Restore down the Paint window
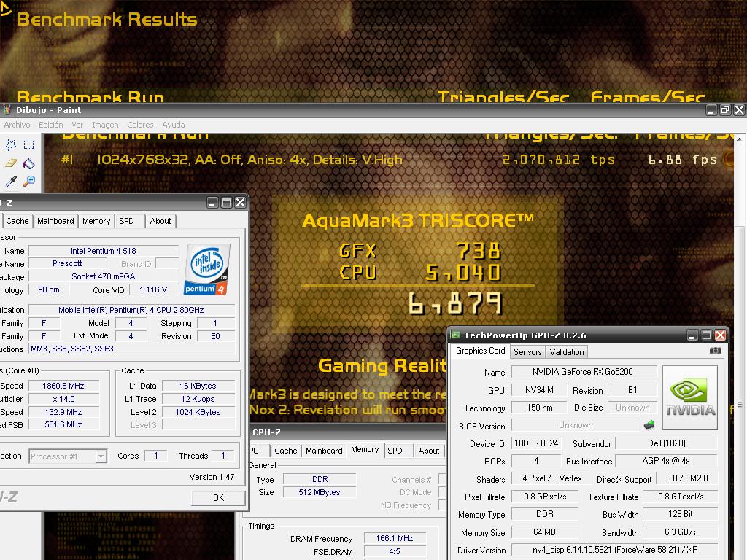This screenshot has height=560, width=747. (x=725, y=110)
